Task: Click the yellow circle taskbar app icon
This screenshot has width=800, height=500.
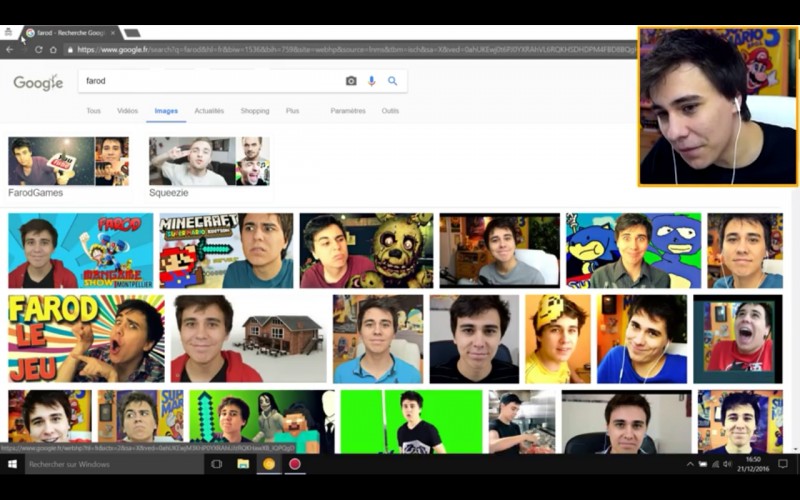Action: [x=269, y=464]
